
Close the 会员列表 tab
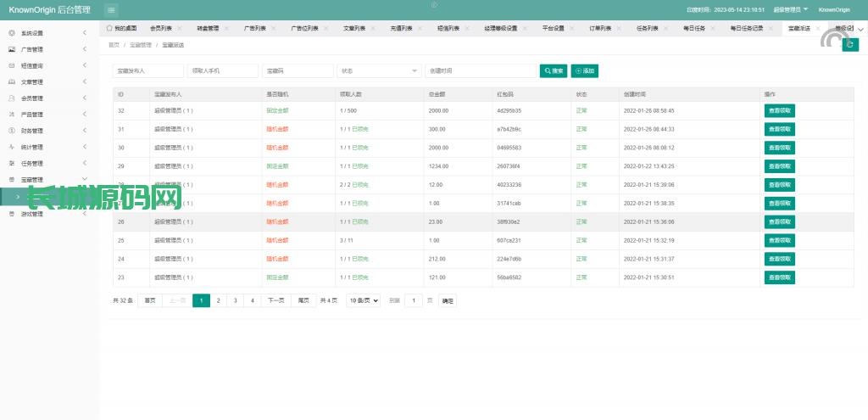(180, 28)
